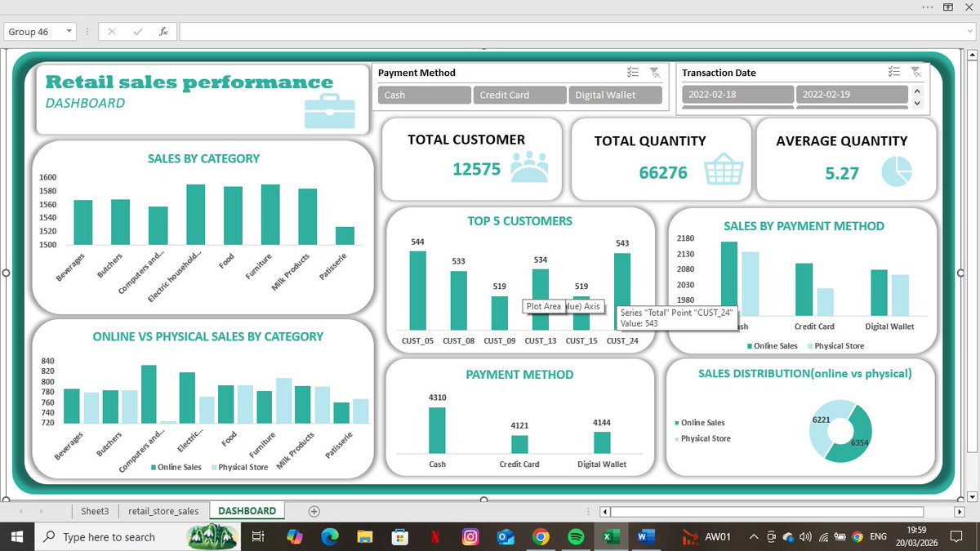Viewport: 980px width, 551px height.
Task: Select 2022-02-18 in Transaction Date slicer
Action: (x=737, y=95)
